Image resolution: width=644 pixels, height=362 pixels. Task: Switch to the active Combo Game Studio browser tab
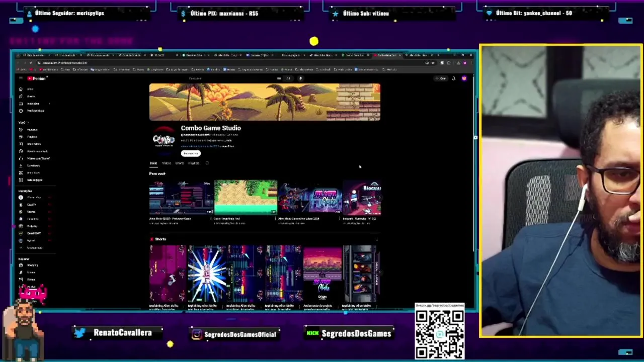(x=386, y=55)
